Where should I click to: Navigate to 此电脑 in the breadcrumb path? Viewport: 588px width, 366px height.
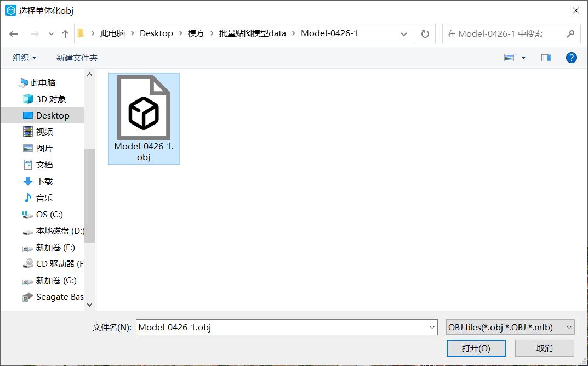point(112,33)
